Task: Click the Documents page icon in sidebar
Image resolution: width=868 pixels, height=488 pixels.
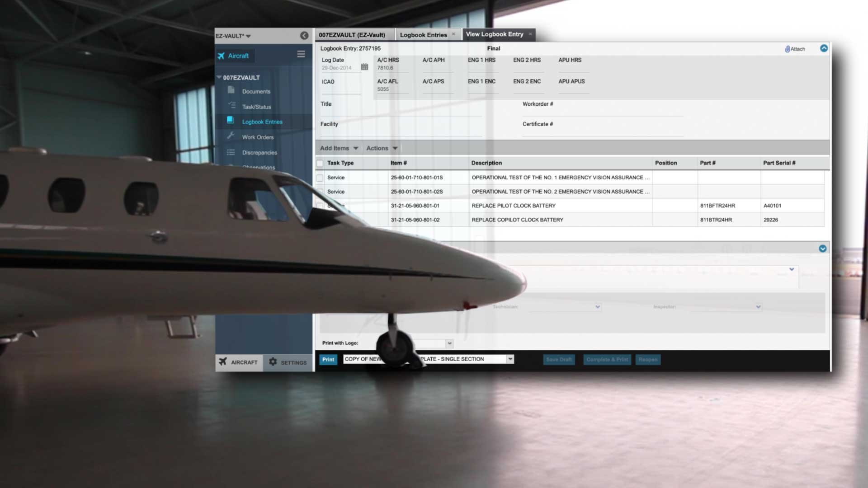Action: tap(231, 90)
